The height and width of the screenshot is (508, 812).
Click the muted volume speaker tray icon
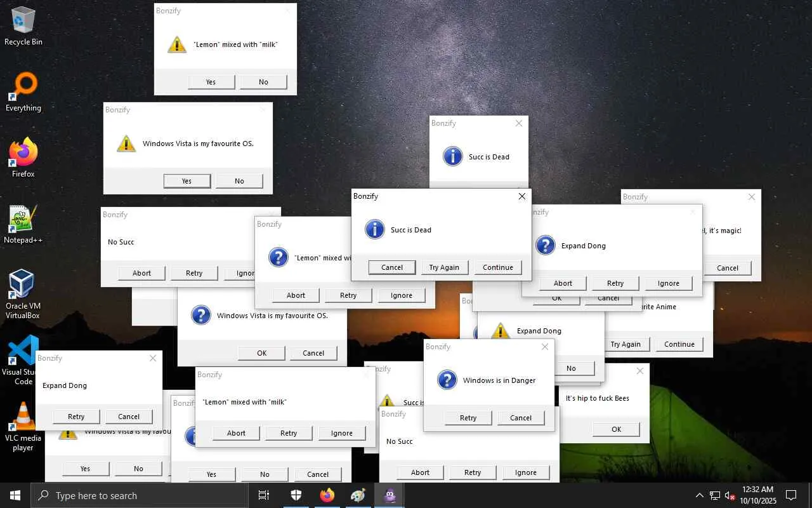click(730, 495)
